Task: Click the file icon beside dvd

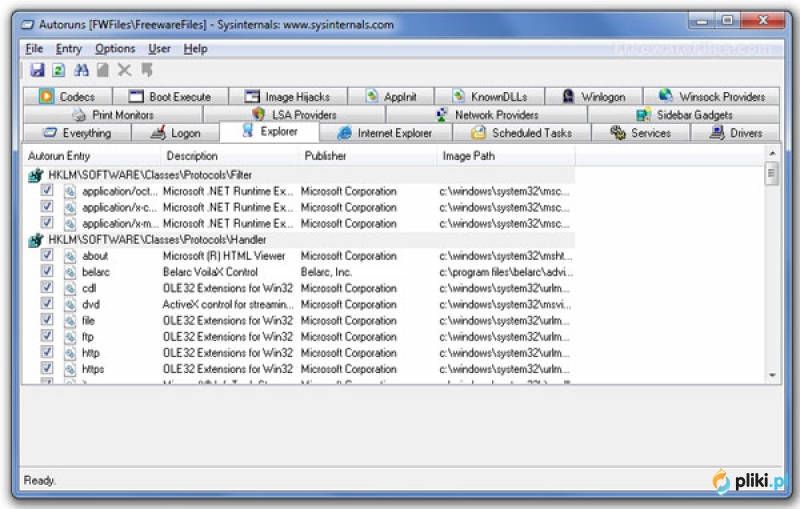Action: [70, 304]
